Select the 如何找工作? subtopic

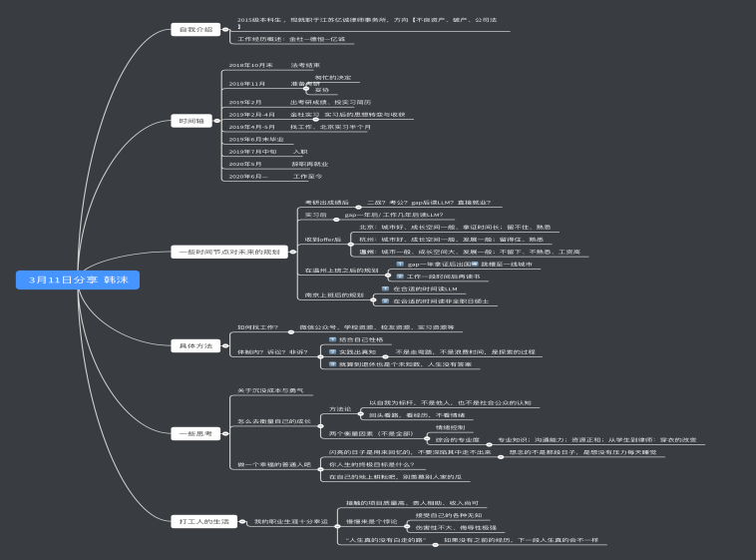[x=257, y=327]
